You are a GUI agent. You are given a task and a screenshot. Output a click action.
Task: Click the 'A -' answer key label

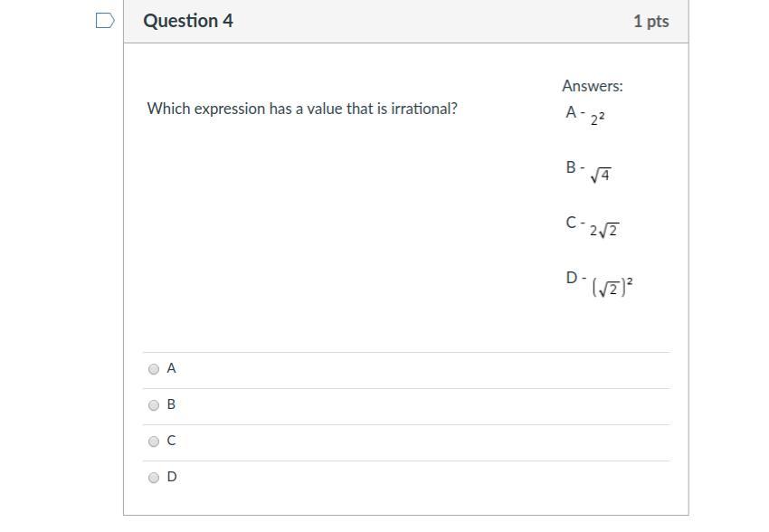pyautogui.click(x=574, y=113)
